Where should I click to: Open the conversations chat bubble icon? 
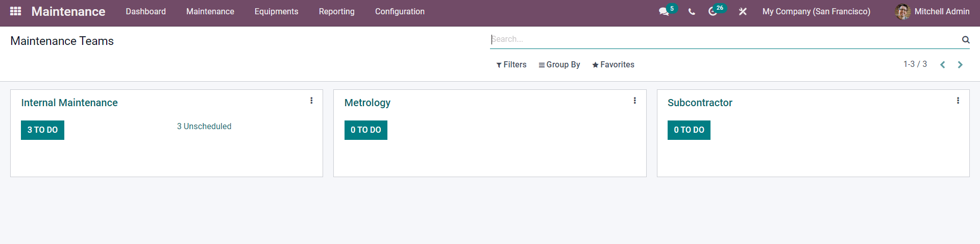coord(664,11)
